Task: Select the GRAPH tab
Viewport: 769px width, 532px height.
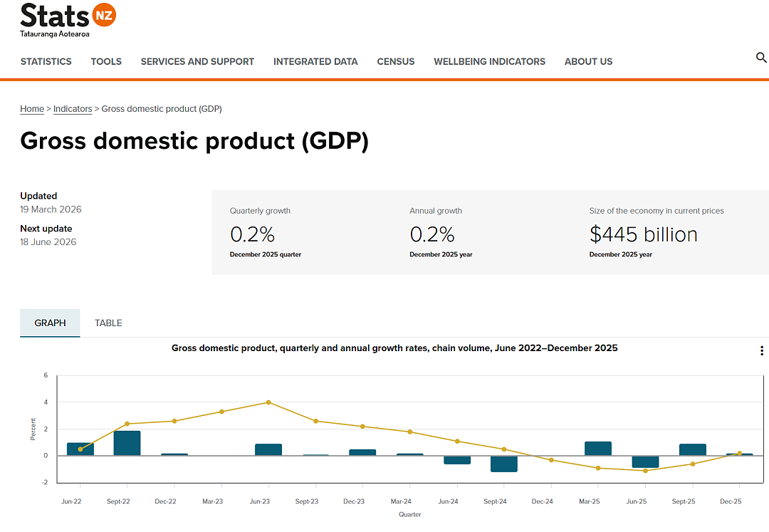Action: point(50,323)
